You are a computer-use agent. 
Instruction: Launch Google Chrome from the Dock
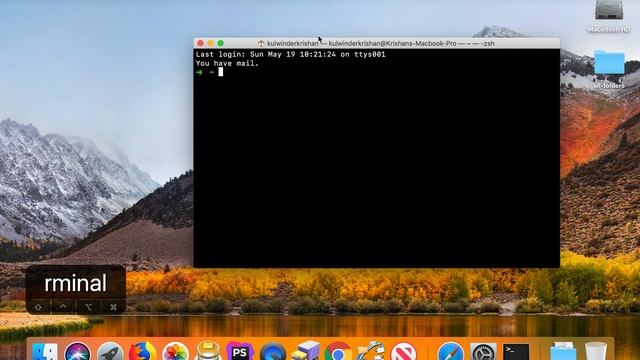pyautogui.click(x=338, y=352)
